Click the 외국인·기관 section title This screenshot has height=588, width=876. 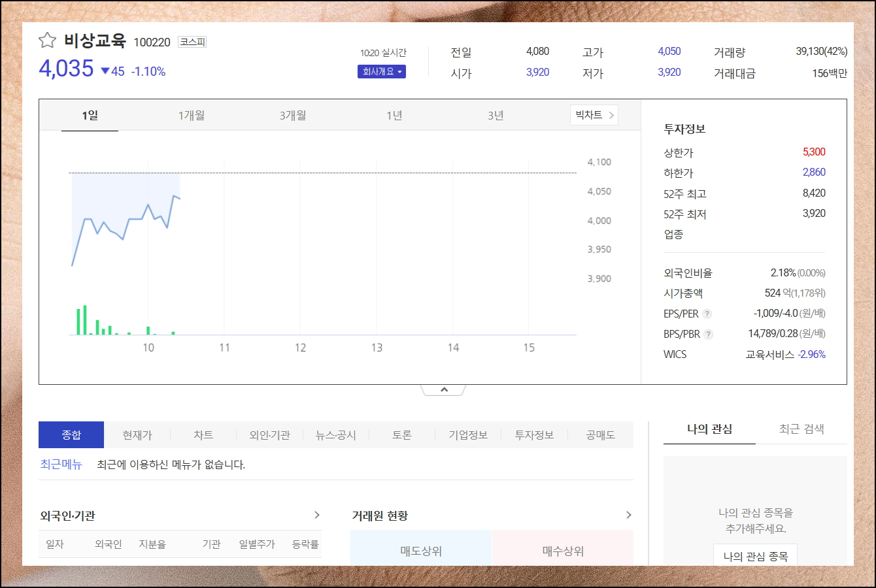pyautogui.click(x=67, y=515)
